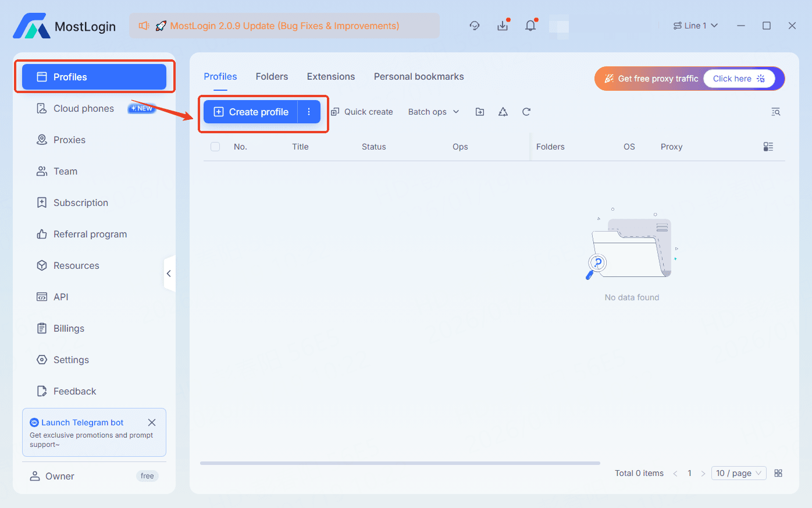812x508 pixels.
Task: Switch to the Extensions tab
Action: click(330, 76)
